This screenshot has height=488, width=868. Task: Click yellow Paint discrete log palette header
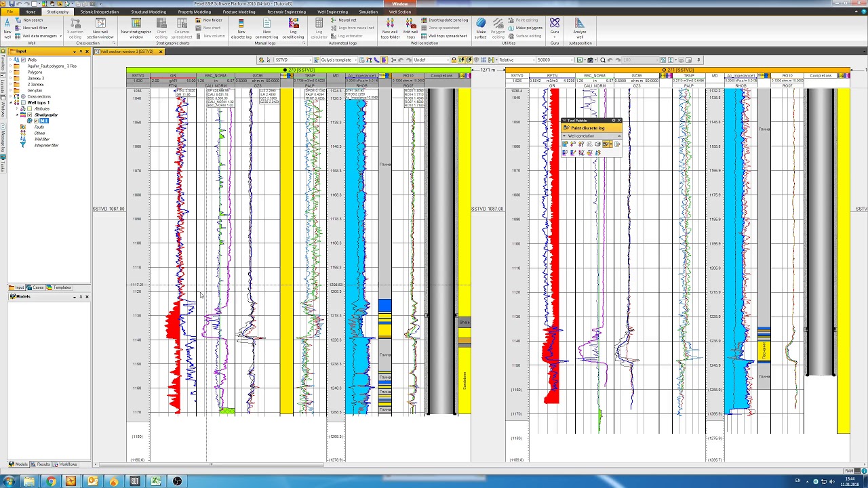click(588, 128)
